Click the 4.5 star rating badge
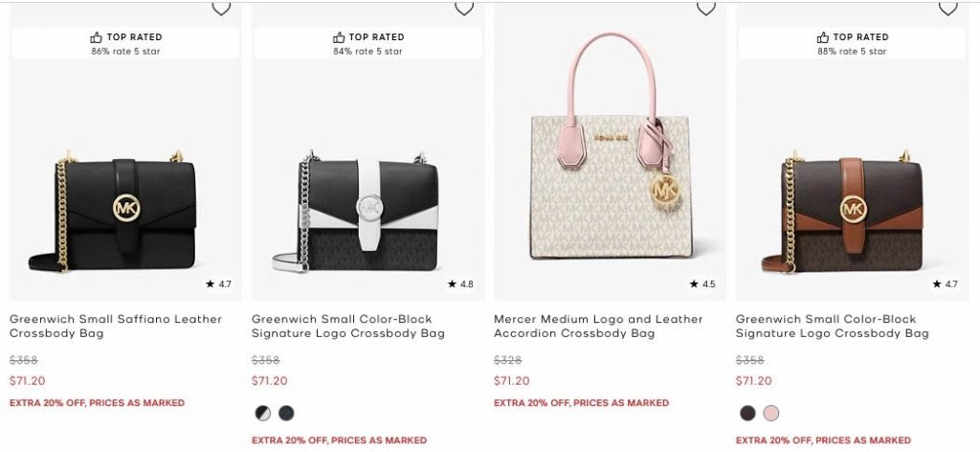Screen dimensions: 980x452 702,283
